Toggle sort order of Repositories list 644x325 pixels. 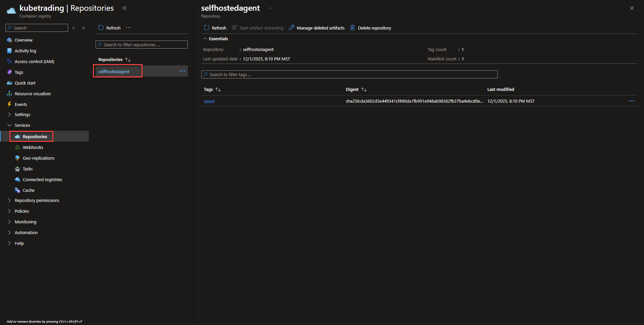[128, 60]
